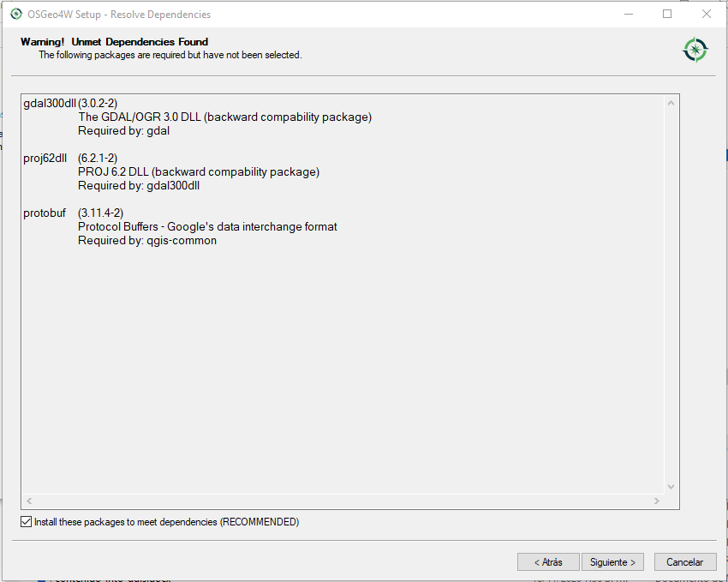728x582 pixels.
Task: Click the vertical scrollbar up arrow
Action: point(671,103)
